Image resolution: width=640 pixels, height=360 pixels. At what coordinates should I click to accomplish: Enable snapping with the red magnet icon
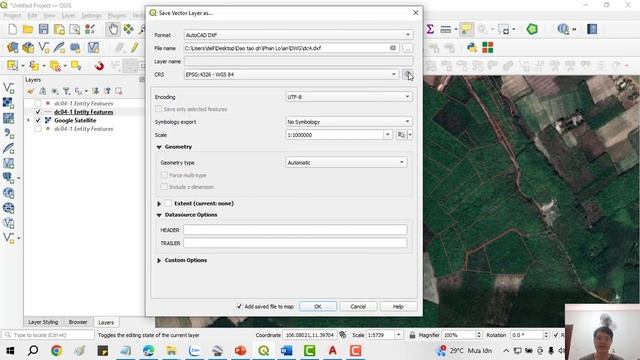click(99, 66)
